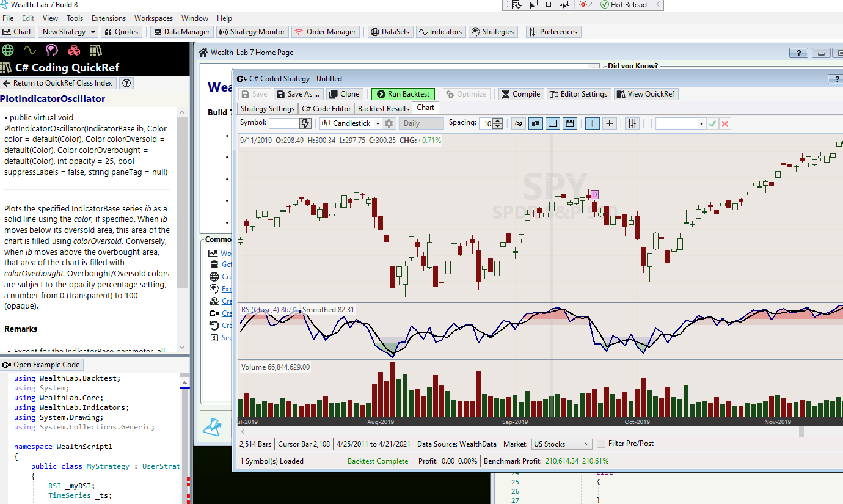This screenshot has width=843, height=504.
Task: Open Strategies from main toolbar
Action: 492,32
